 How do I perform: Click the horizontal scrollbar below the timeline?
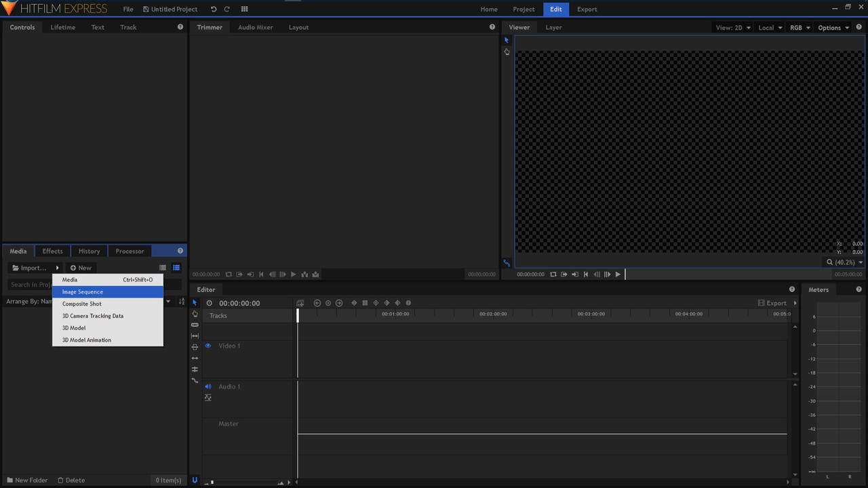[542, 482]
